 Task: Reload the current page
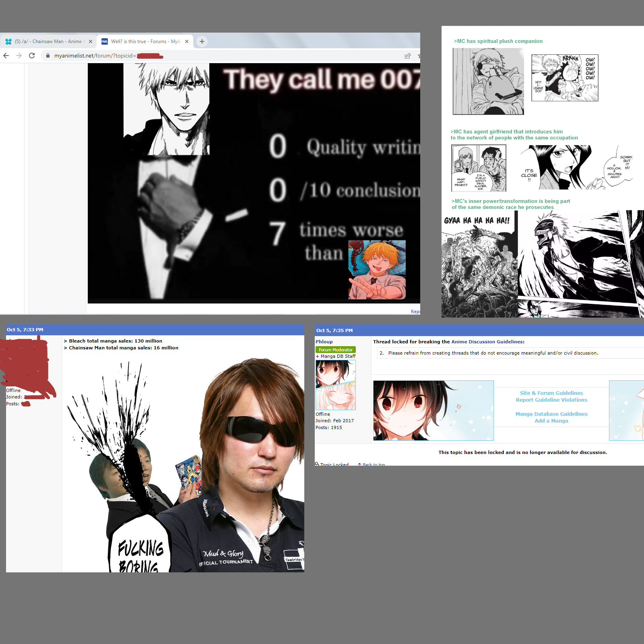pyautogui.click(x=32, y=56)
